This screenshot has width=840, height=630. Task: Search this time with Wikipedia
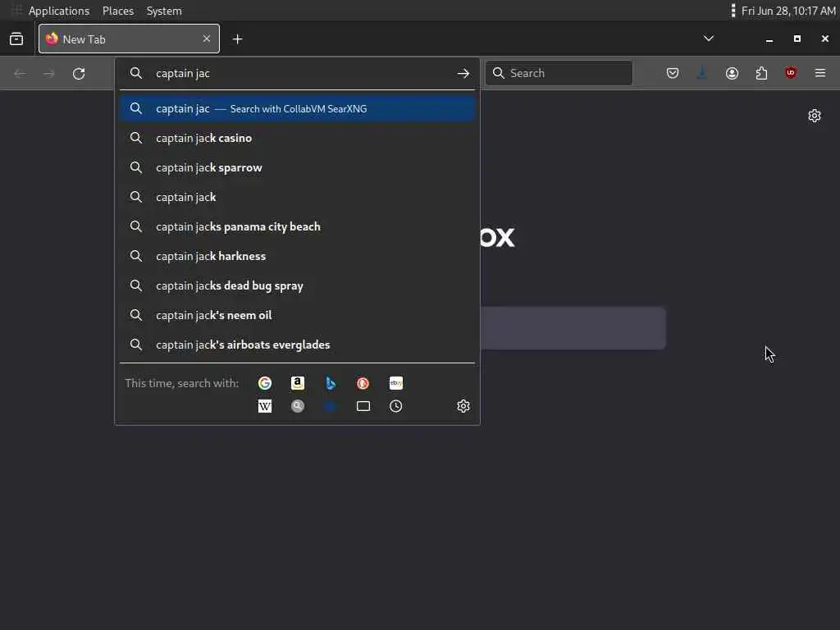pos(265,406)
